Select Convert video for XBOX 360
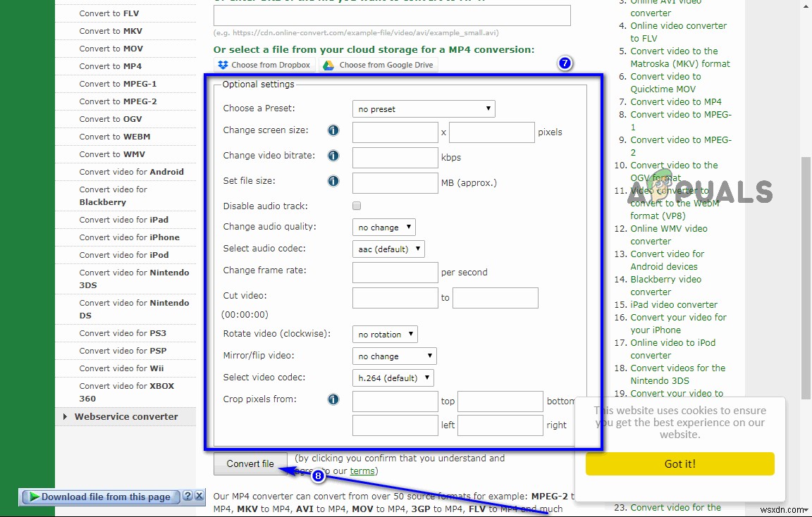Screen dimensions: 812x517 coord(127,392)
